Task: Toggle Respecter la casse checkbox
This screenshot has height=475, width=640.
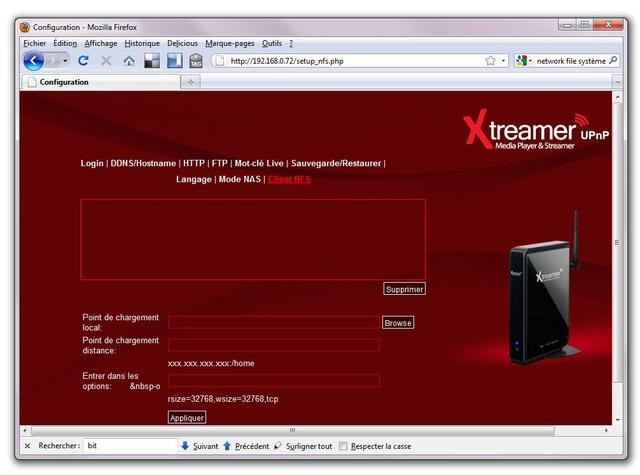Action: tap(344, 446)
